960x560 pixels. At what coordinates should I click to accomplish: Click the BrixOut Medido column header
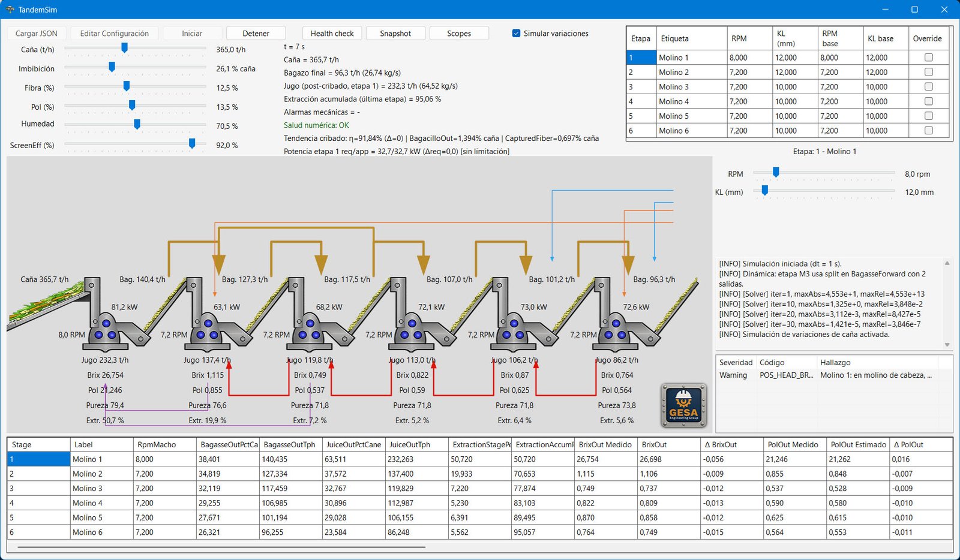coord(605,445)
